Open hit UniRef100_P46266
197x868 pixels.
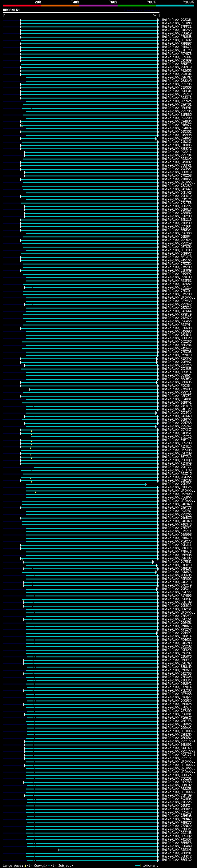click(176, 30)
